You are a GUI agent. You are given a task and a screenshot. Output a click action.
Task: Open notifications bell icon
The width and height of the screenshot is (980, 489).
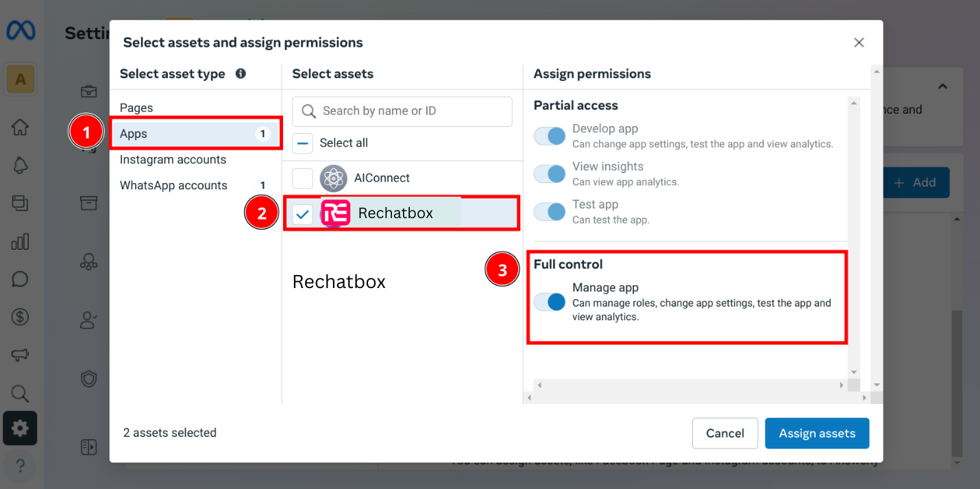[x=20, y=165]
